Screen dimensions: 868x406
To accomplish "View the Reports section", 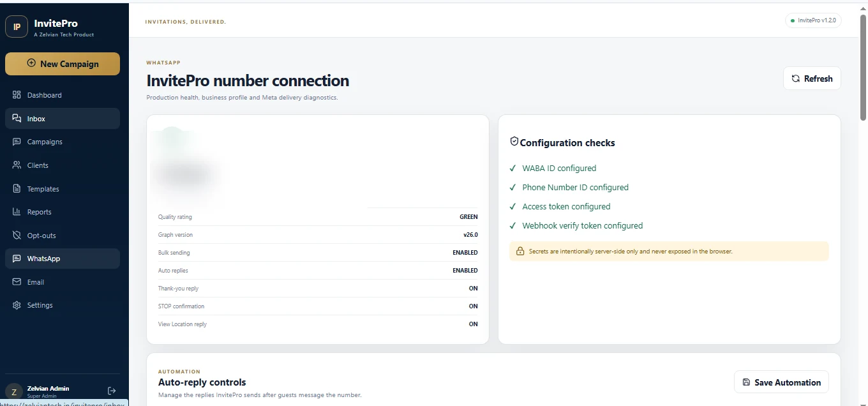I will [63, 212].
